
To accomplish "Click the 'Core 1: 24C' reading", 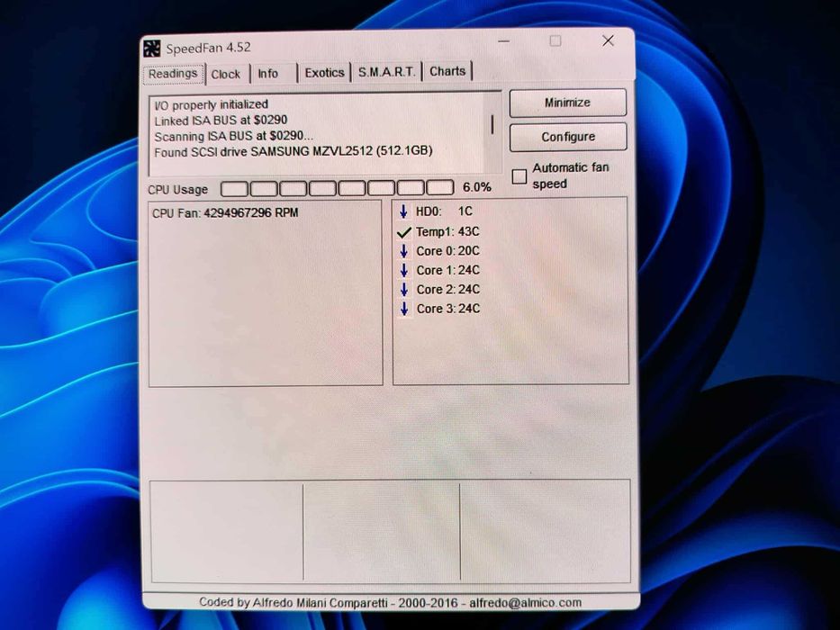I will 447,271.
